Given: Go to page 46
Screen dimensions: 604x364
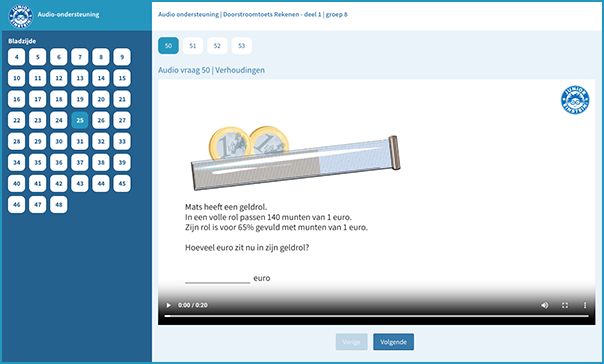Looking at the screenshot, I should point(17,205).
